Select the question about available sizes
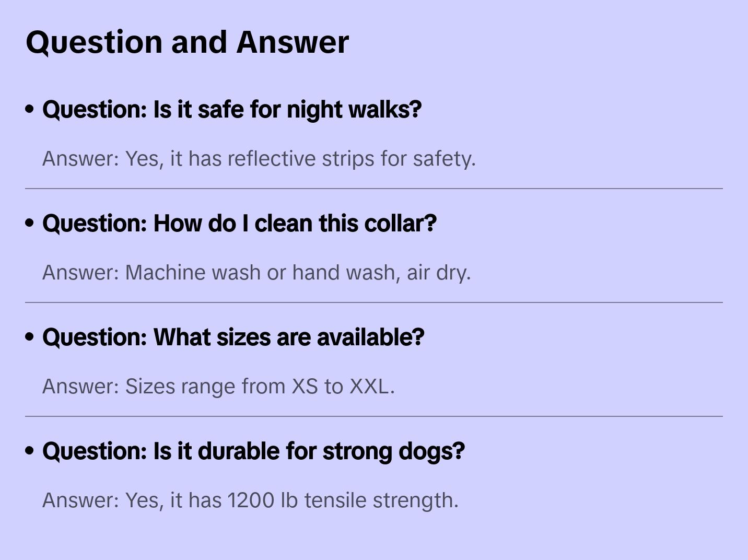This screenshot has width=748, height=560. pyautogui.click(x=233, y=337)
